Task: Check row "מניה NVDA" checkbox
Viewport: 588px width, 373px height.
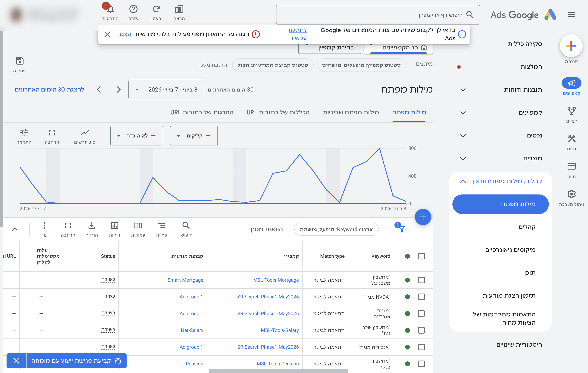Action: click(x=421, y=297)
